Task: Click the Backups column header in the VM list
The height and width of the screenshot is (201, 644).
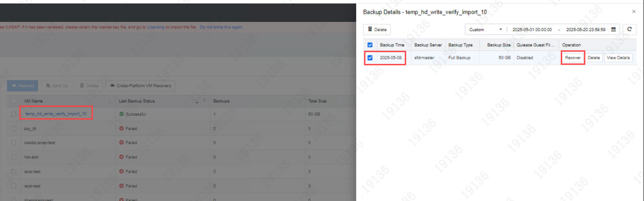Action: [x=221, y=101]
